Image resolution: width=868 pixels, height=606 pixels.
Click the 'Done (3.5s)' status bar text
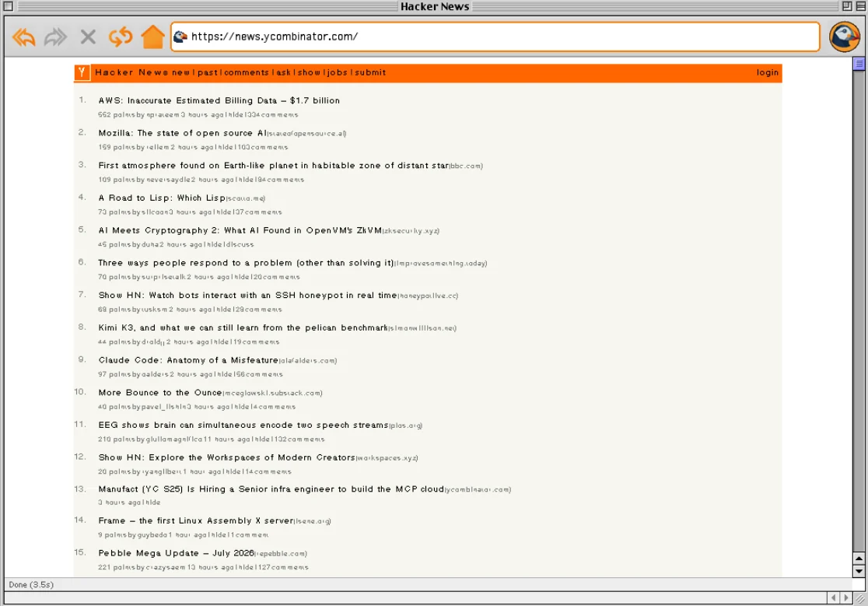pos(31,585)
